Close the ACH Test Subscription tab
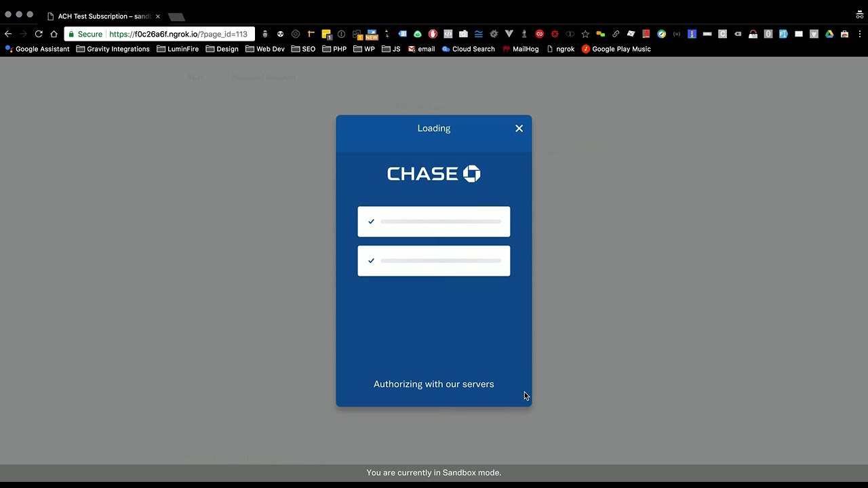 click(x=158, y=16)
